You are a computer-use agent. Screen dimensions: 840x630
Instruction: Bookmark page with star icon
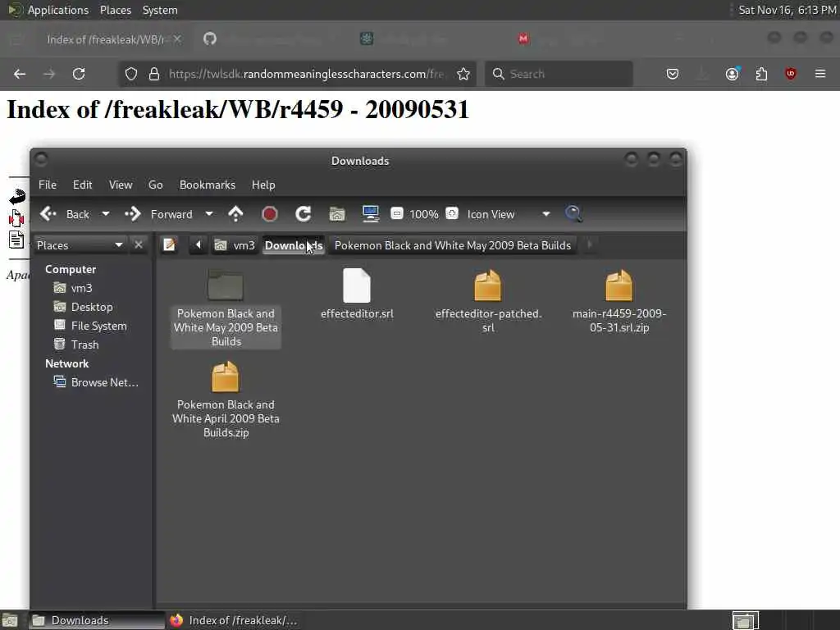463,74
